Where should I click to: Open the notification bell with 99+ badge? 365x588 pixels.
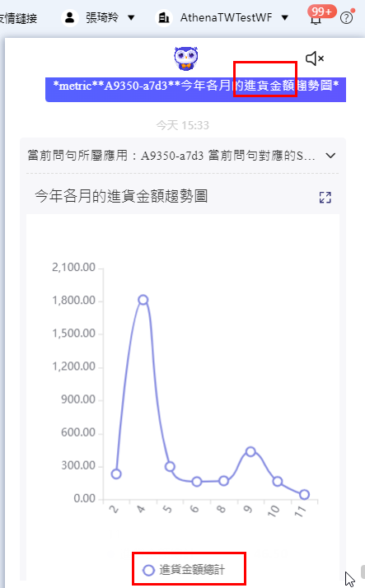(x=316, y=17)
